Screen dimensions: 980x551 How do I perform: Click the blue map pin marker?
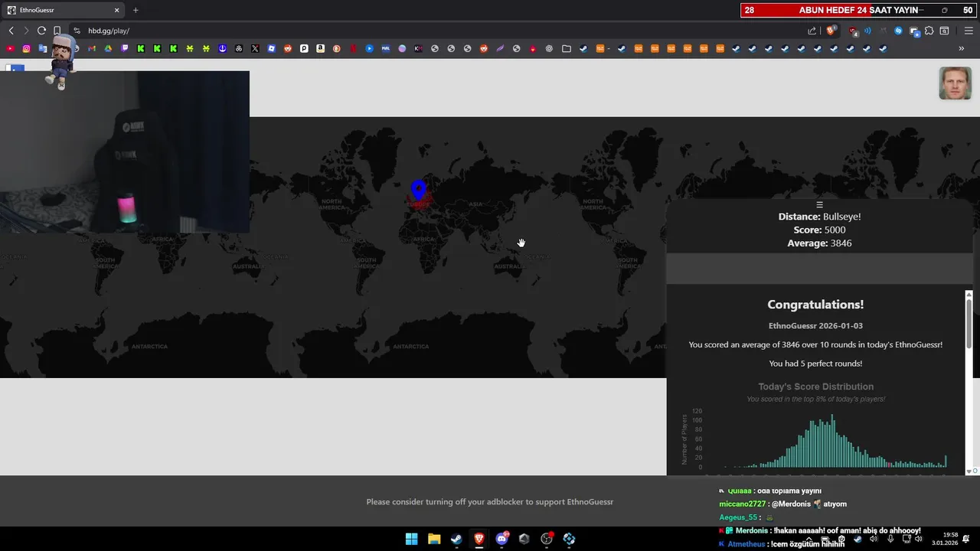417,189
